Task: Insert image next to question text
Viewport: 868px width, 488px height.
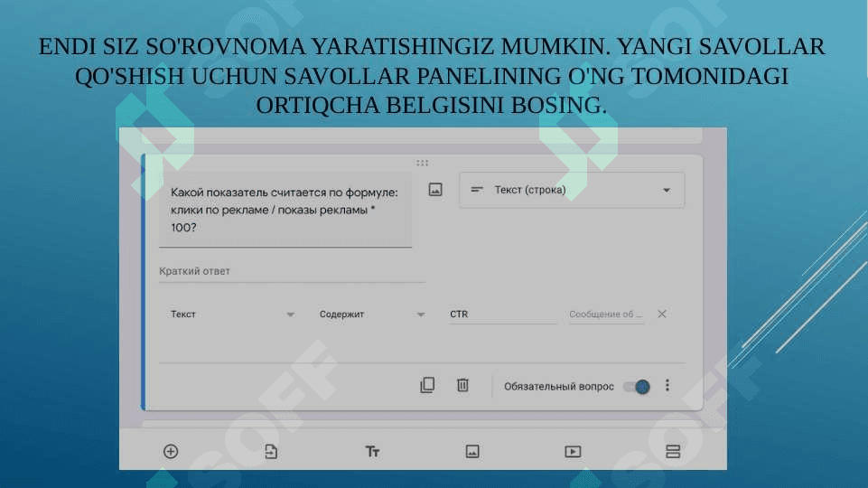Action: 435,190
